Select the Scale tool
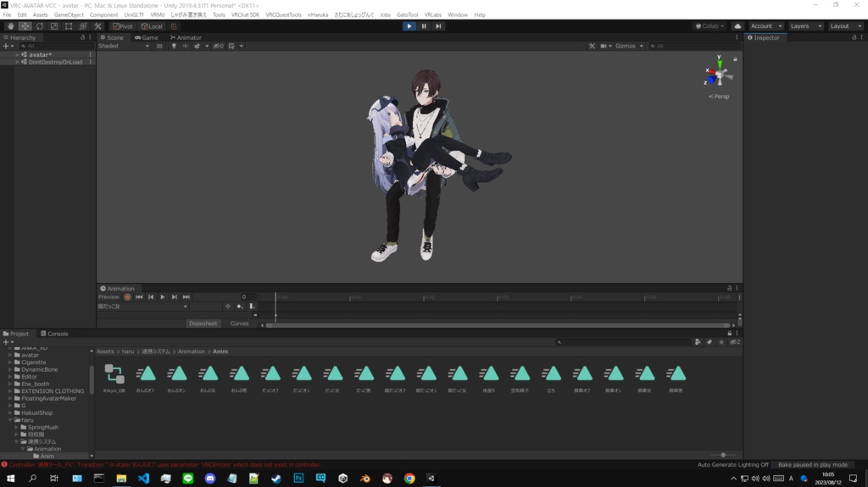868x487 pixels. pyautogui.click(x=53, y=26)
